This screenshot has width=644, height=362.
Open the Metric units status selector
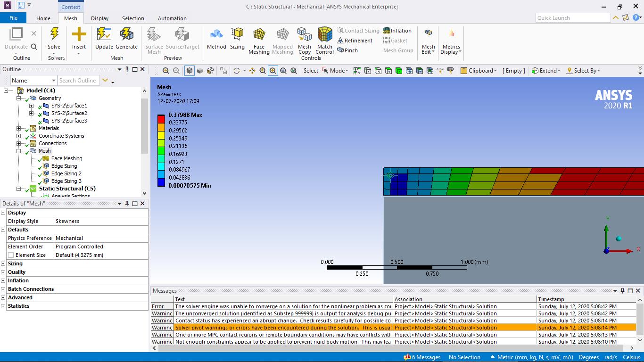[532, 357]
